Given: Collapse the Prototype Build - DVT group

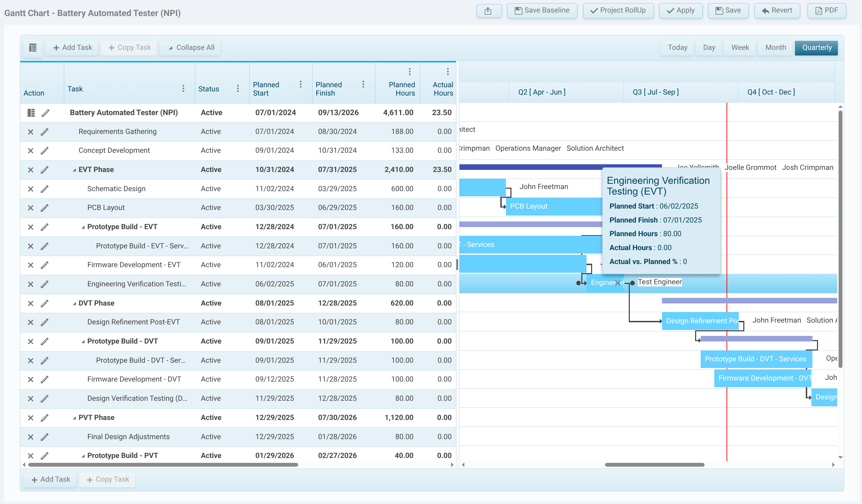Looking at the screenshot, I should [x=83, y=341].
